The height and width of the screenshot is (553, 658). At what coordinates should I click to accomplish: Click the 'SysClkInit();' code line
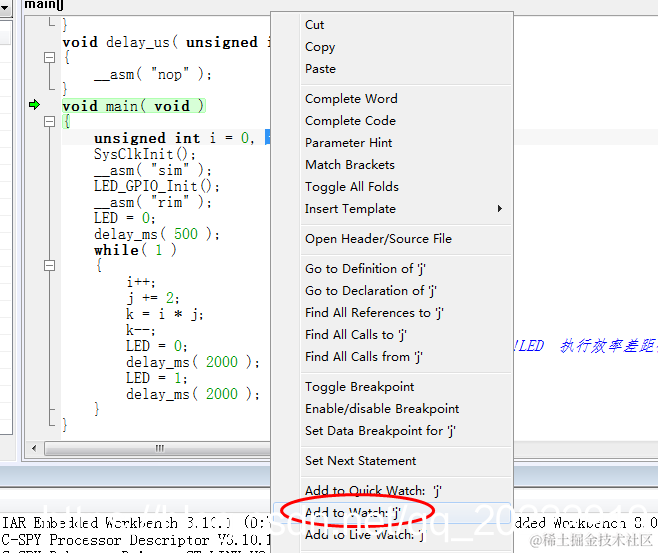click(145, 154)
